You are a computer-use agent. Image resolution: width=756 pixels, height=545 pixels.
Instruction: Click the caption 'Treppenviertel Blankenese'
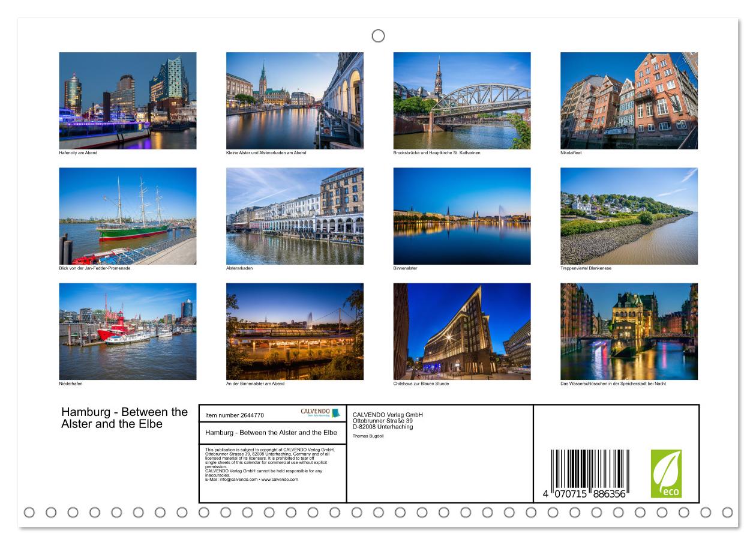pos(586,268)
